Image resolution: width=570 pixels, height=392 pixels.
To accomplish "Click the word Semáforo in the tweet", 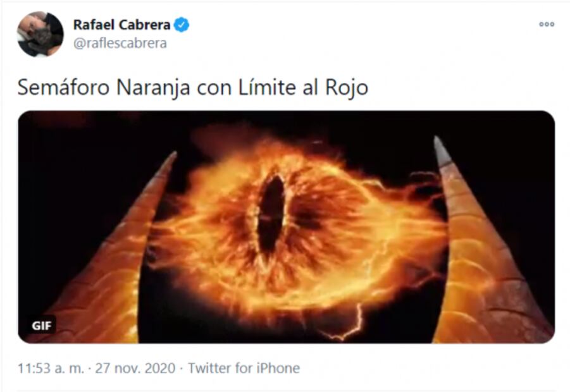I will click(x=63, y=87).
